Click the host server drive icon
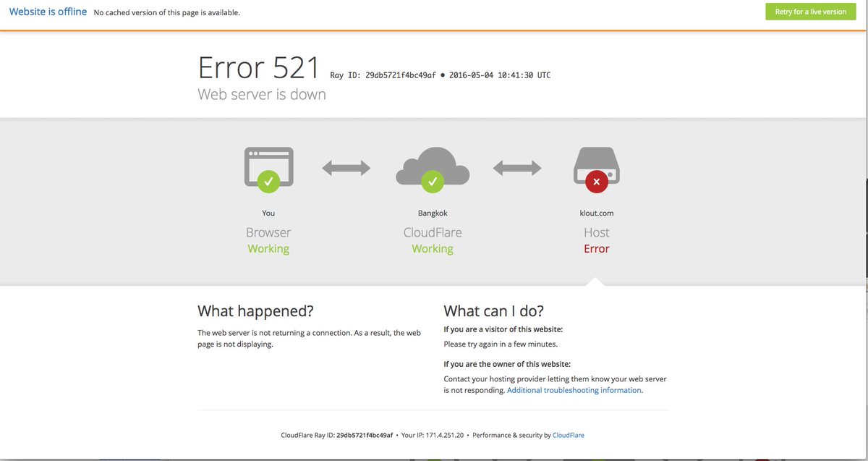 pyautogui.click(x=597, y=165)
